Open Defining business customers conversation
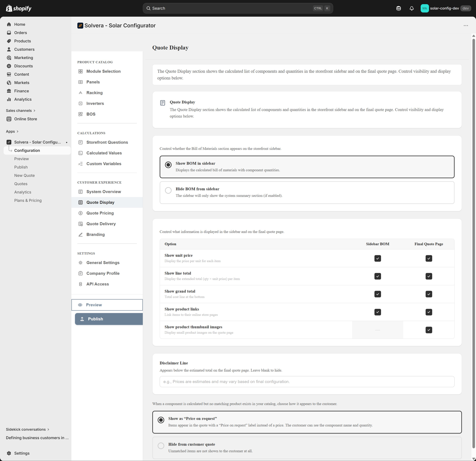The height and width of the screenshot is (461, 476). [37, 438]
